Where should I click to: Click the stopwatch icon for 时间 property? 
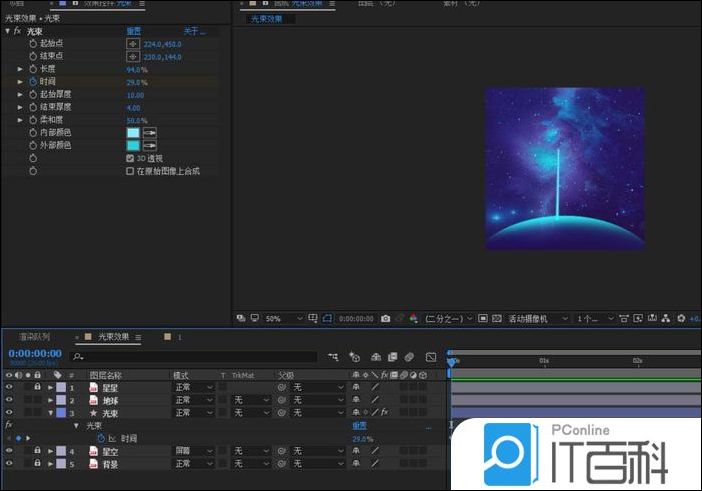tap(31, 82)
